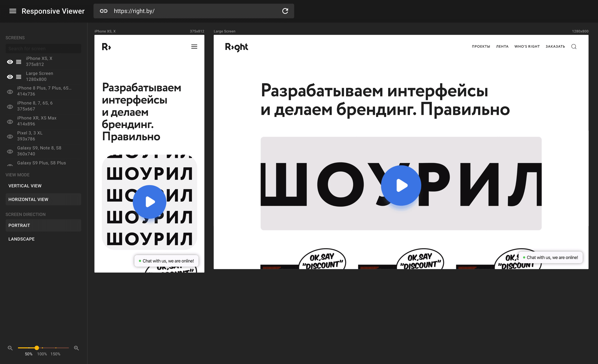
Task: Click the drag handle for Large Screen
Action: (x=19, y=77)
